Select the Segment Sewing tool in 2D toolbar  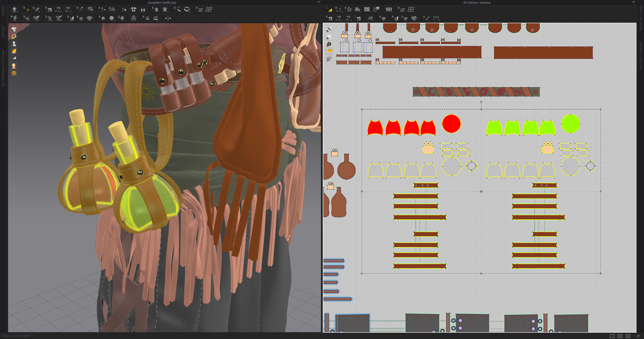click(339, 18)
